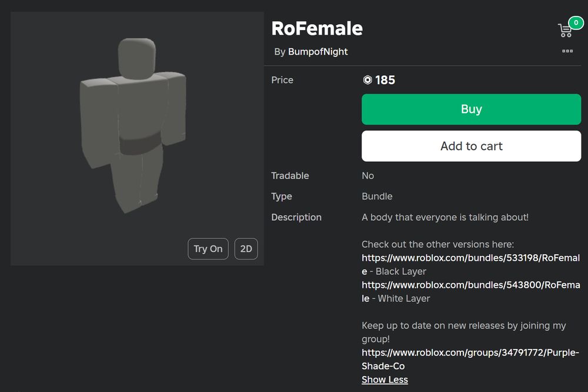Open the Purple-Shade-Co group link

pyautogui.click(x=470, y=359)
